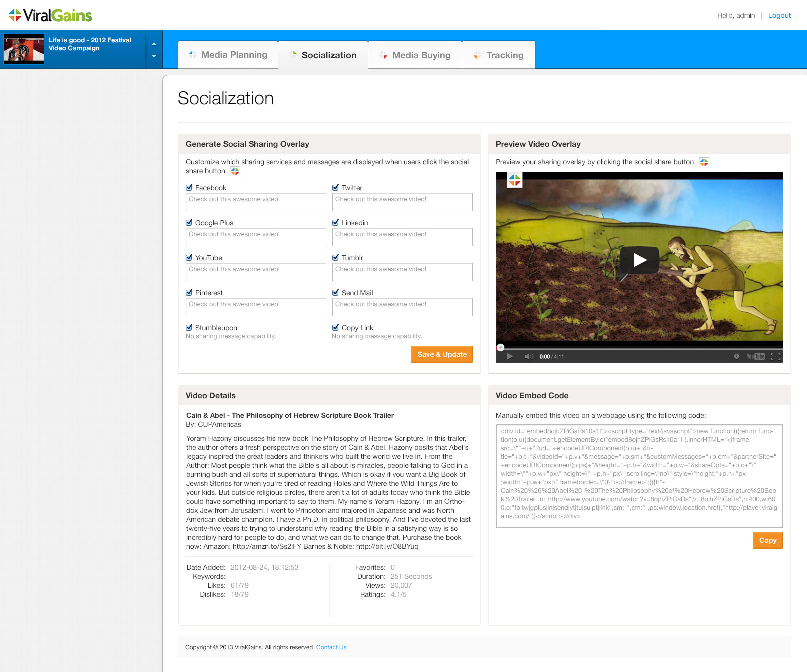Click the YouTube message input field

pos(256,272)
